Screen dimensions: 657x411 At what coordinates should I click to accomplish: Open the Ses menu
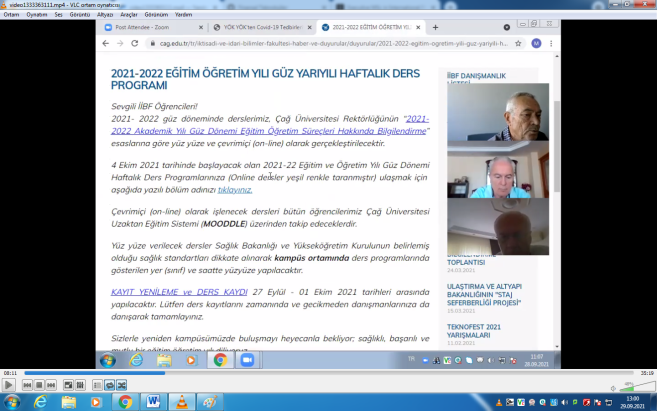tap(58, 15)
